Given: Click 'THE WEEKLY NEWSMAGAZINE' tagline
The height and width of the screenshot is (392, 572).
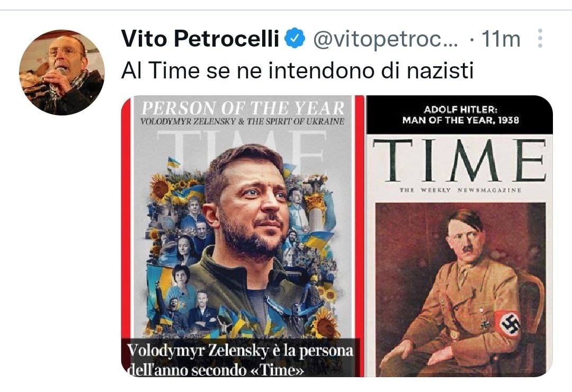Looking at the screenshot, I should [460, 190].
